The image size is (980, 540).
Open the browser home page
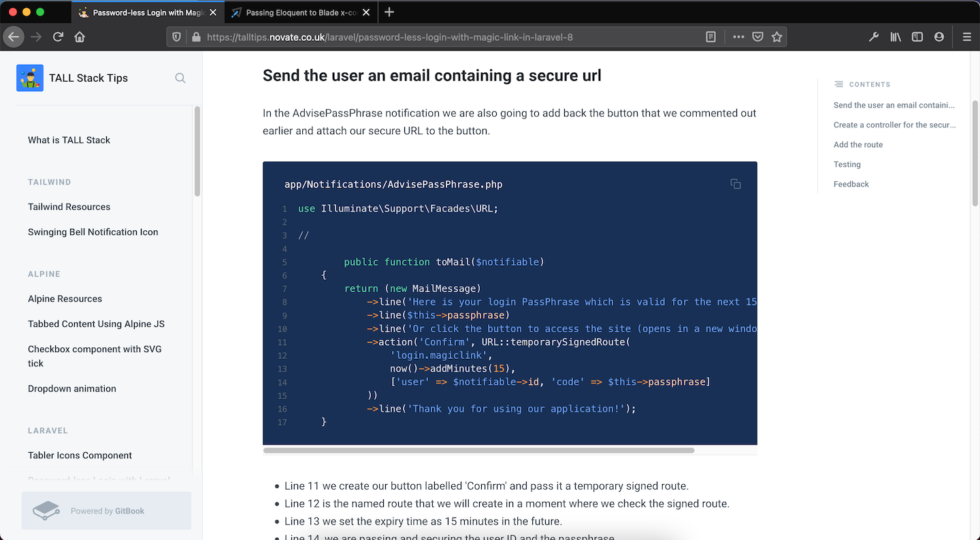(x=80, y=37)
